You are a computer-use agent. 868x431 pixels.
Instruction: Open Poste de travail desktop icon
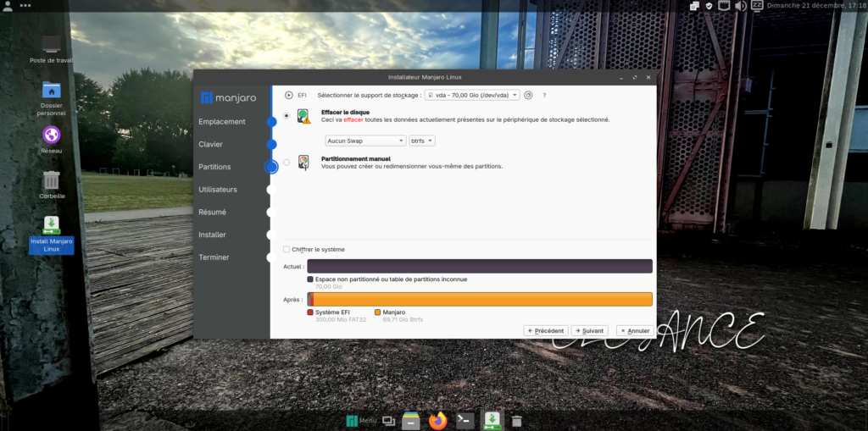coord(52,48)
